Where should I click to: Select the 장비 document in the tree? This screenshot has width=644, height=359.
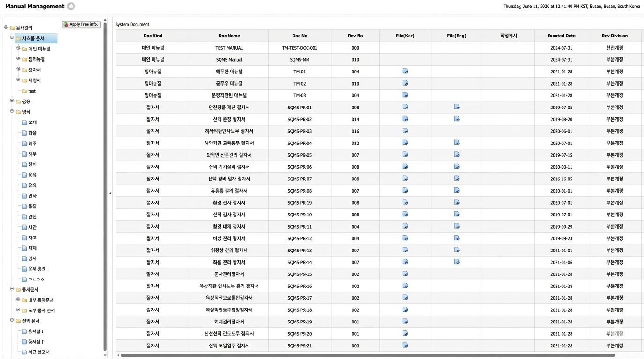[32, 165]
